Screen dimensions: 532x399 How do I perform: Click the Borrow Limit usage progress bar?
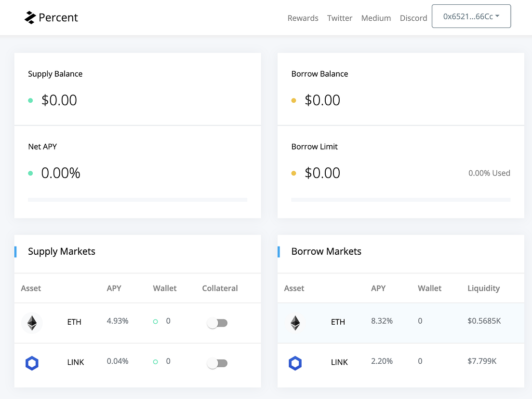tap(401, 200)
